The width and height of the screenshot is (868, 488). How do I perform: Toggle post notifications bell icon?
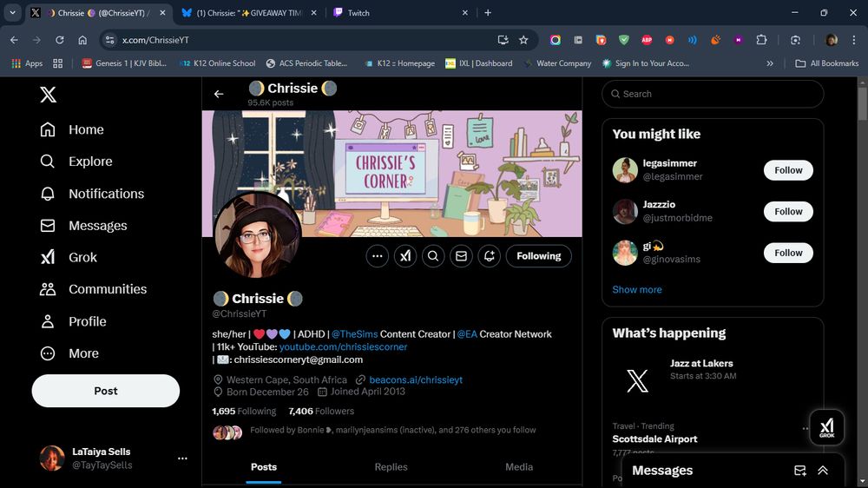(x=490, y=256)
